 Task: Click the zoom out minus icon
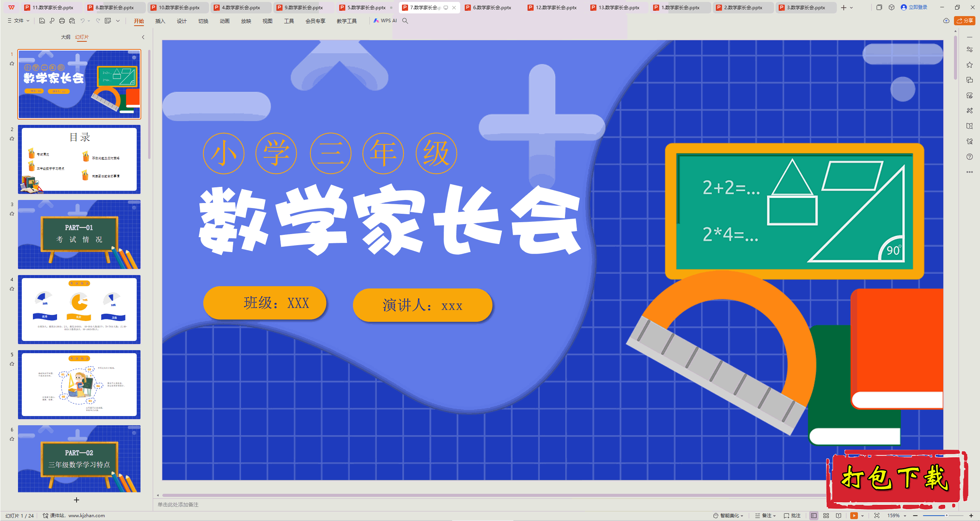click(x=915, y=516)
